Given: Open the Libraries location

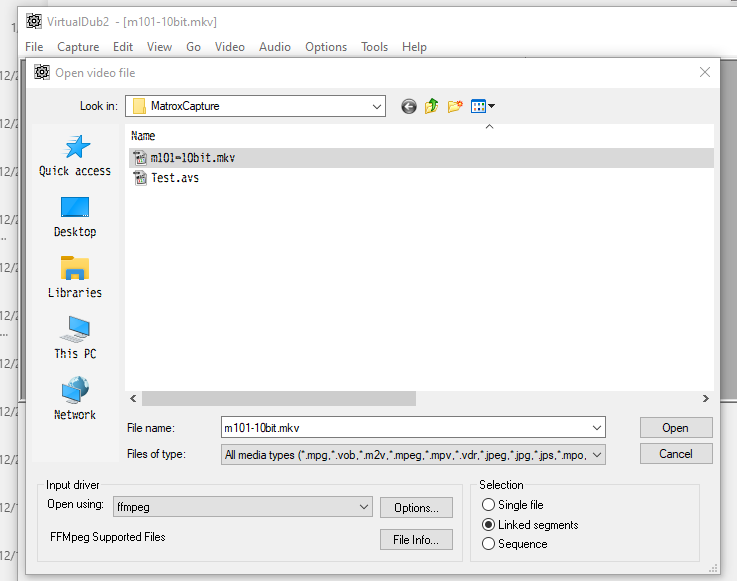Looking at the screenshot, I should coord(75,277).
